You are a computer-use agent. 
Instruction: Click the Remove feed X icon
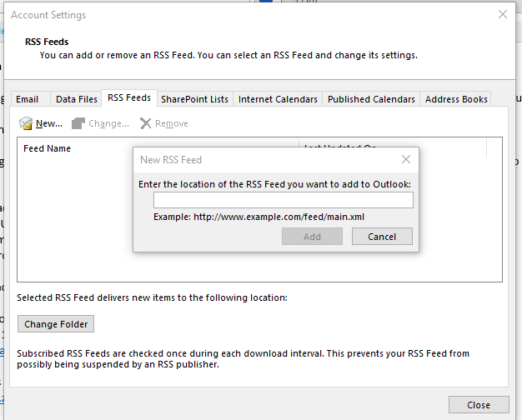tap(146, 123)
